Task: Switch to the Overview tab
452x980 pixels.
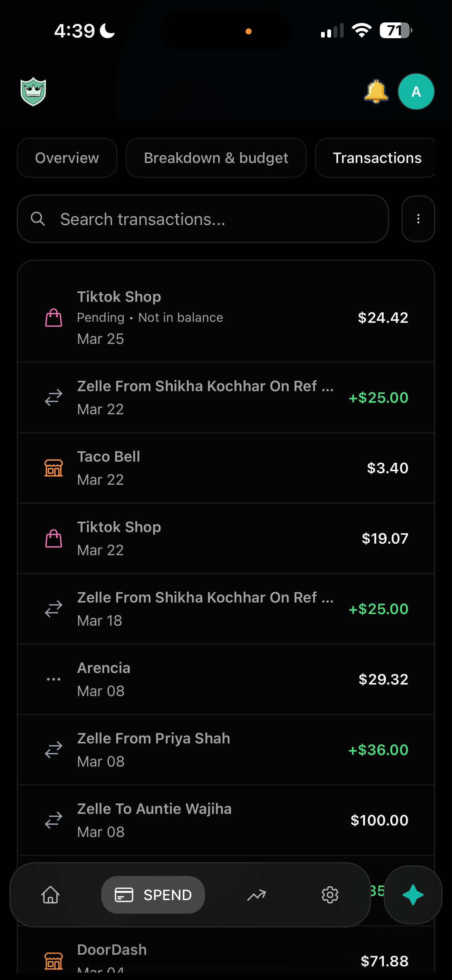Action: pos(67,158)
